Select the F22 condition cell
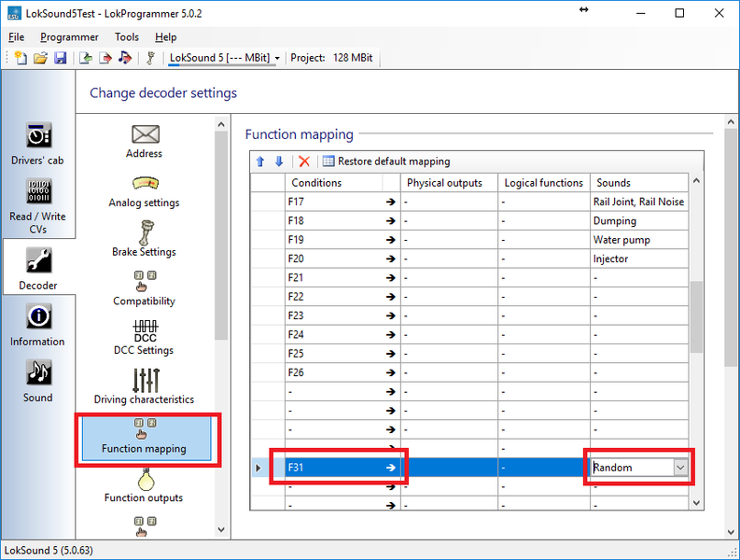The height and width of the screenshot is (560, 740). 342,297
